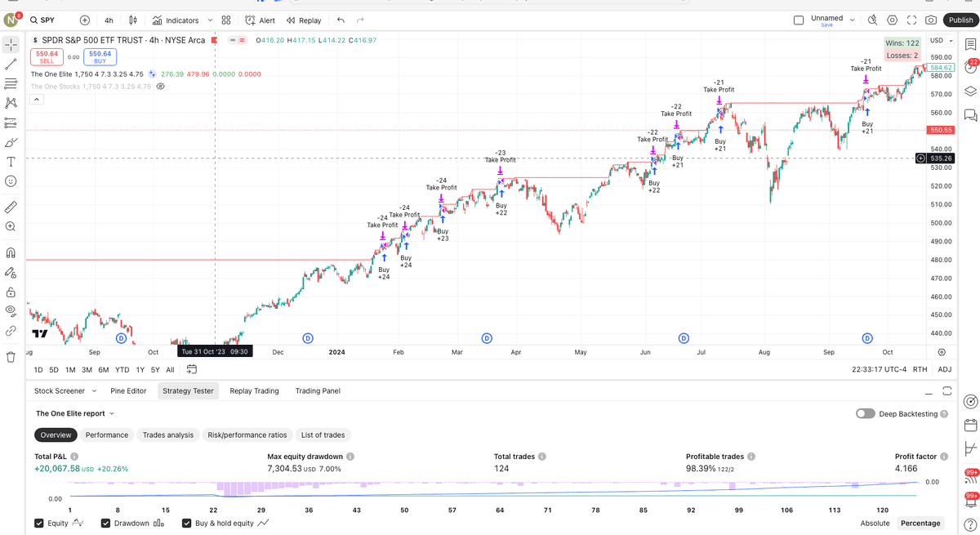
Task: Click the red SELL price button
Action: pyautogui.click(x=47, y=57)
